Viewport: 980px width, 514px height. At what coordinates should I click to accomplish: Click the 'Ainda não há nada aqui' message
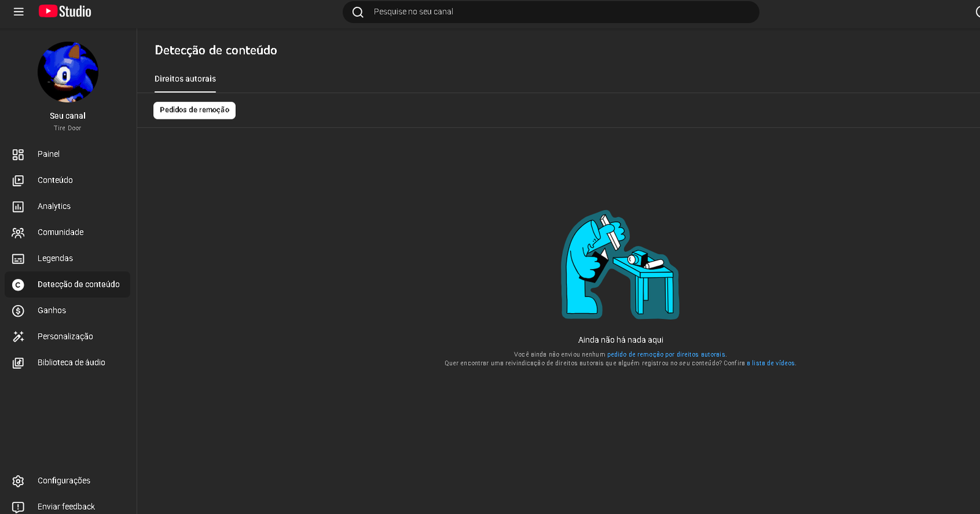click(x=620, y=340)
